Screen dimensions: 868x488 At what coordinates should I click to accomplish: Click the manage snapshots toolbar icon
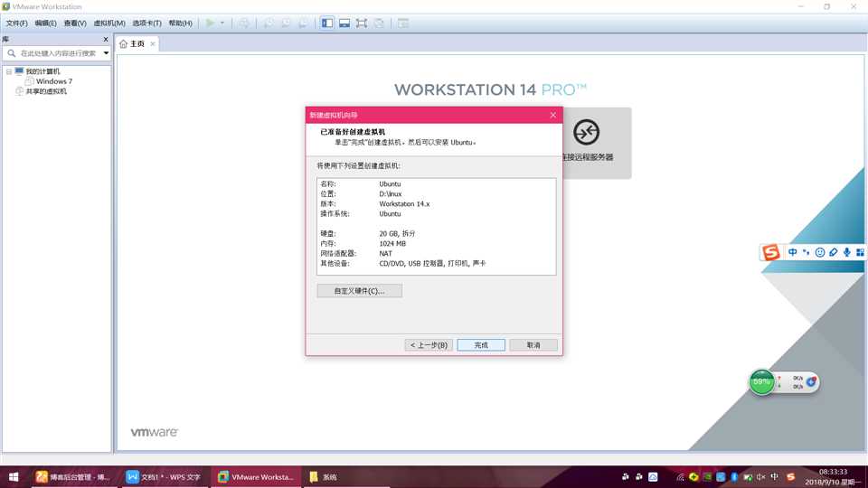click(x=303, y=23)
